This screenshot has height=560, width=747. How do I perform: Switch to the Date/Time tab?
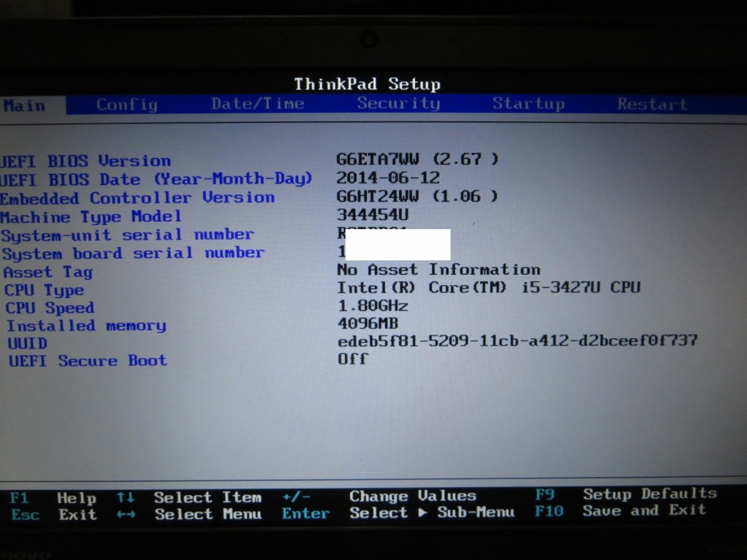coord(258,104)
